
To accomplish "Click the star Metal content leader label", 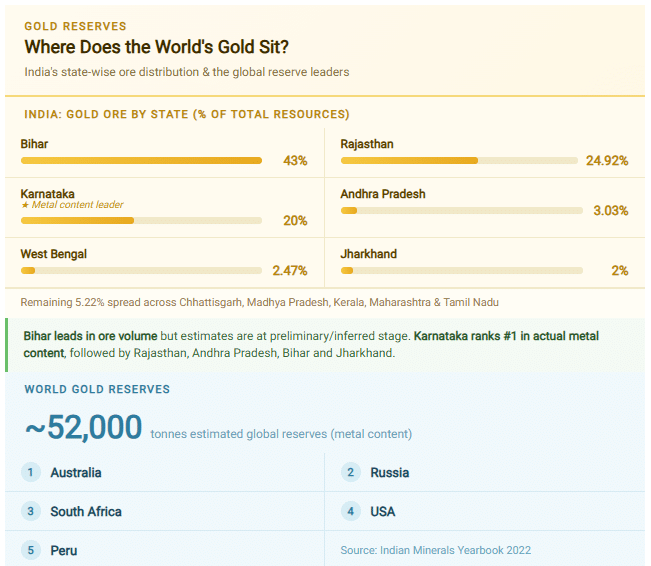I will 72,205.
